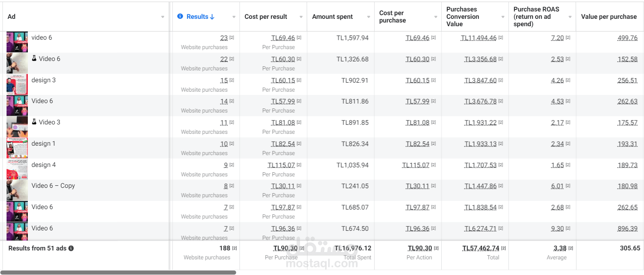Click the footnote [2] marker next to 188 total

235,248
